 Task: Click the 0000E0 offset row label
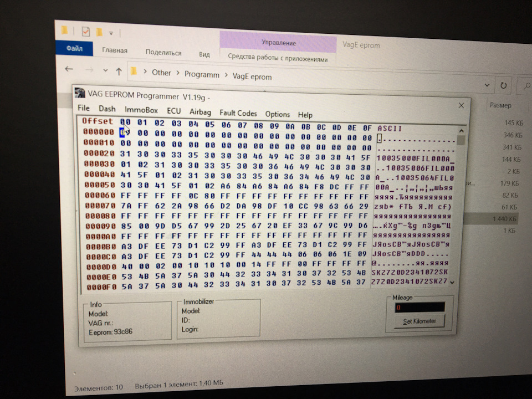click(101, 277)
